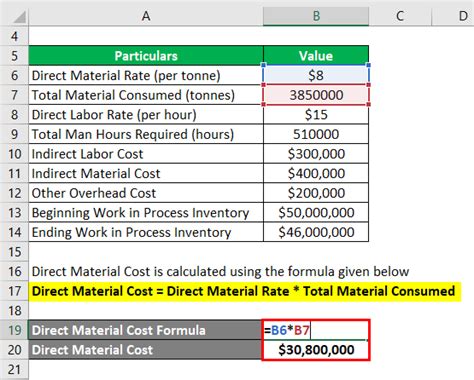
Task: Select the 3850000 value cell
Action: tap(316, 95)
